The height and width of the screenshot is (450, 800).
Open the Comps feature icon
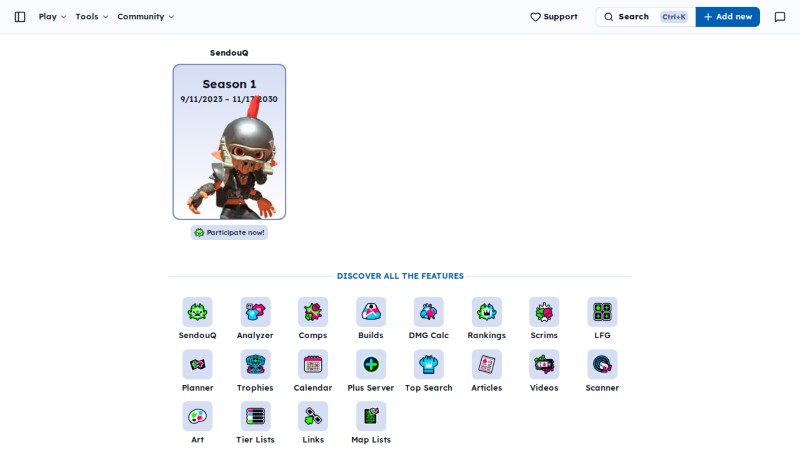pos(313,312)
